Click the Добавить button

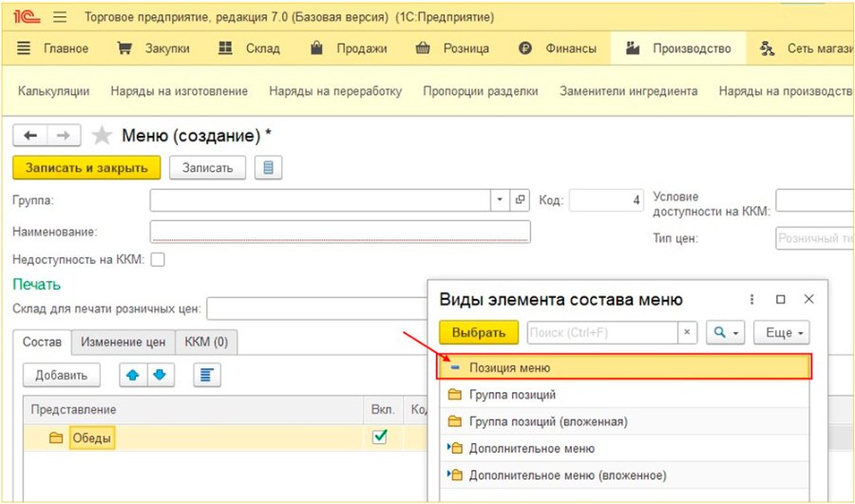(61, 376)
